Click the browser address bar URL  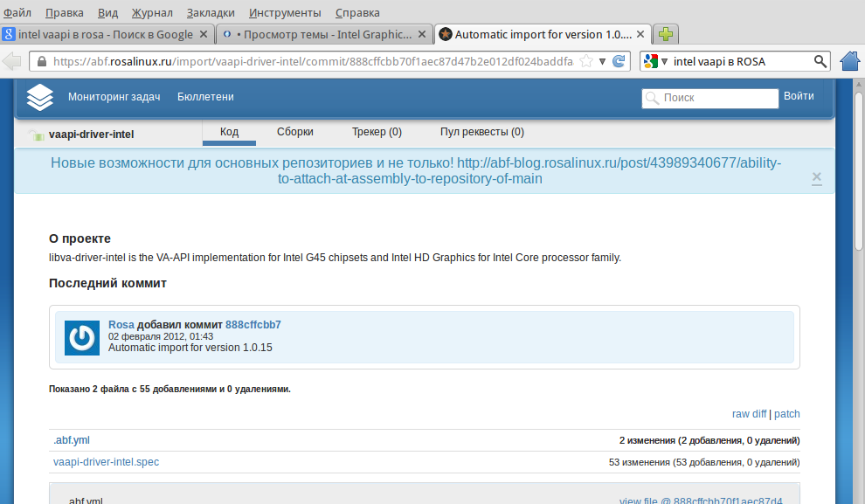pos(313,61)
